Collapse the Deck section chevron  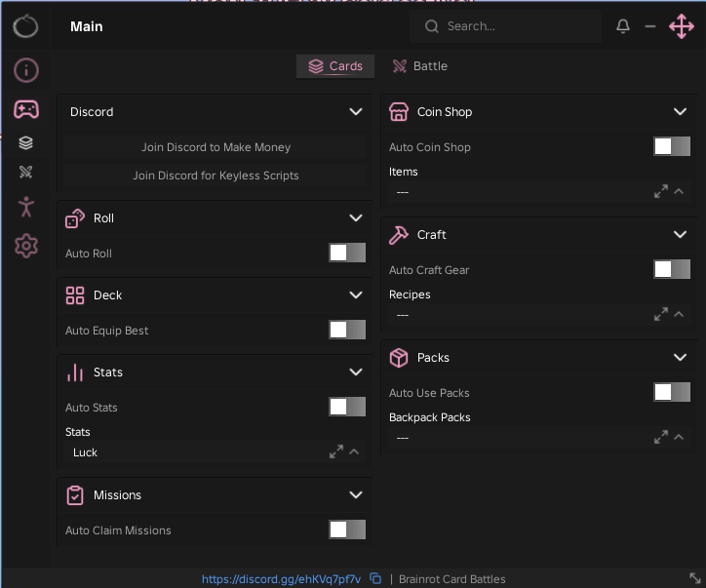point(356,295)
